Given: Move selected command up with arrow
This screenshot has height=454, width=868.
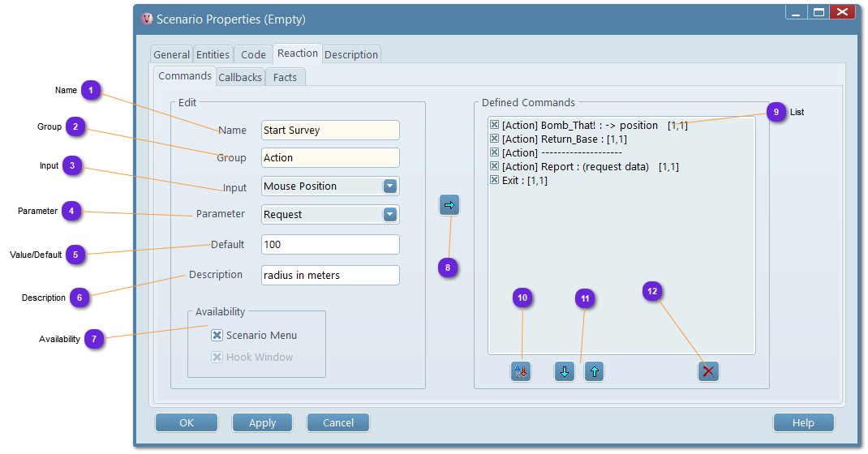Looking at the screenshot, I should [594, 371].
